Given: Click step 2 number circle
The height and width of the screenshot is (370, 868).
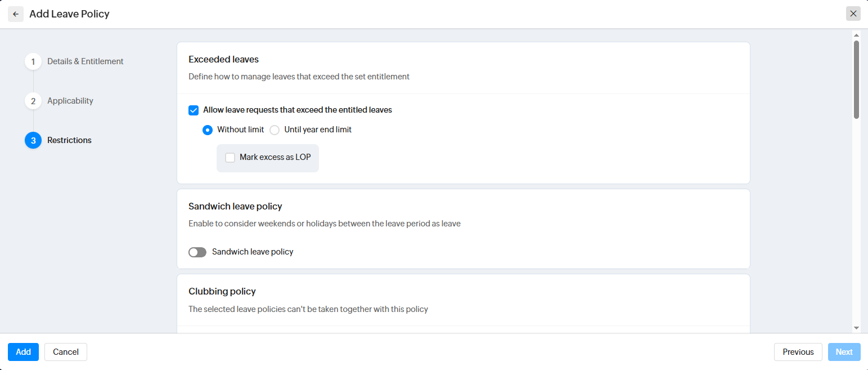Looking at the screenshot, I should pos(33,101).
